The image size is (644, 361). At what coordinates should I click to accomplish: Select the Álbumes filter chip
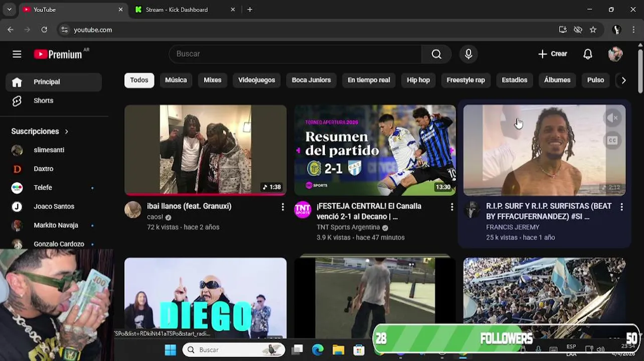tap(557, 80)
